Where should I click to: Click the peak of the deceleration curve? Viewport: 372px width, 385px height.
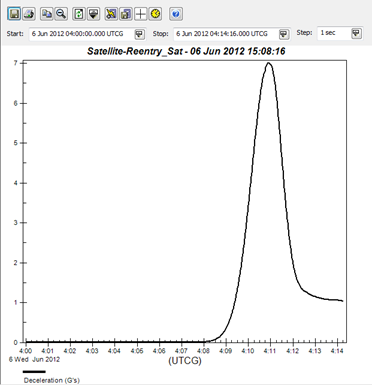coord(269,63)
